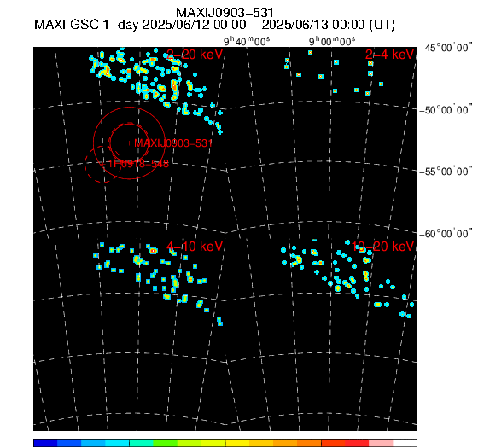Select the 2-4 keV panel label

coord(389,55)
